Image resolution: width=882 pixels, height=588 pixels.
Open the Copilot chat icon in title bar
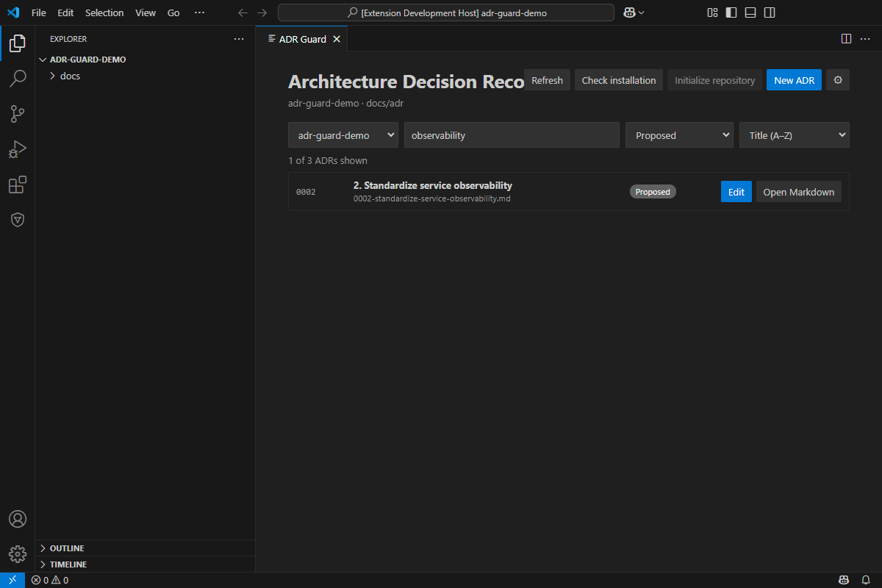pos(629,12)
